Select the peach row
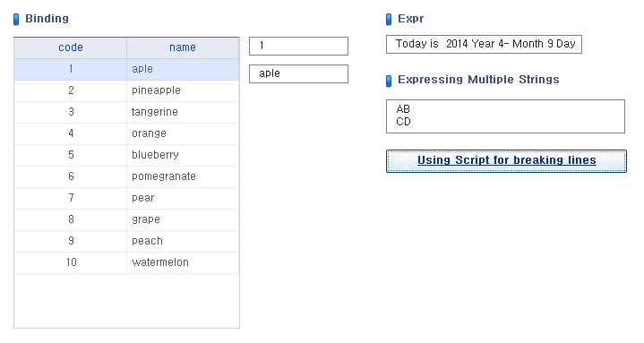 click(x=126, y=241)
